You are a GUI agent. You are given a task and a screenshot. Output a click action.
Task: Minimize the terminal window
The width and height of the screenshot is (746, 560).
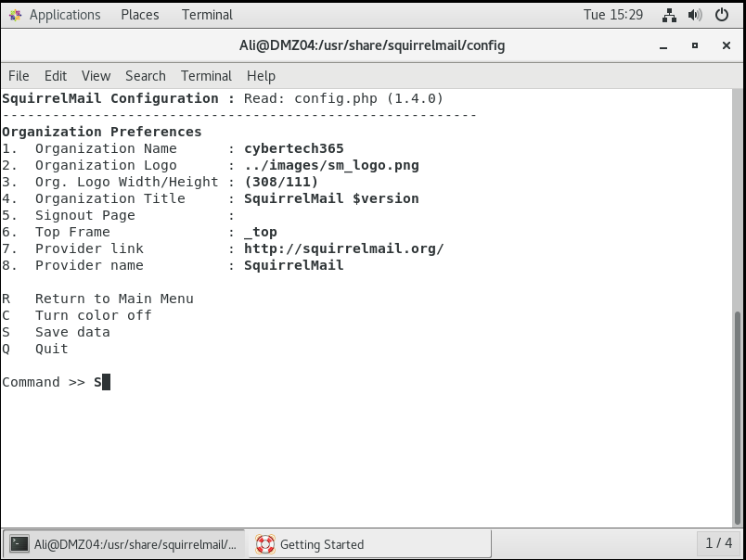tap(663, 46)
